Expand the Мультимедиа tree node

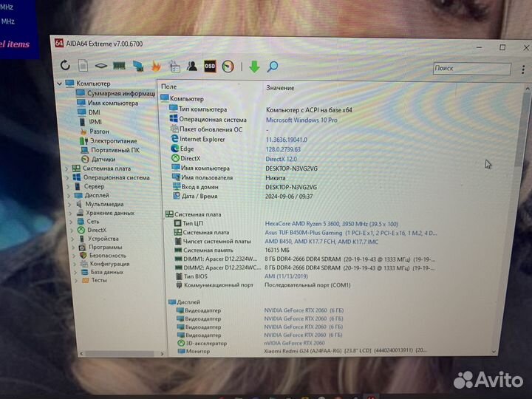[x=69, y=204]
